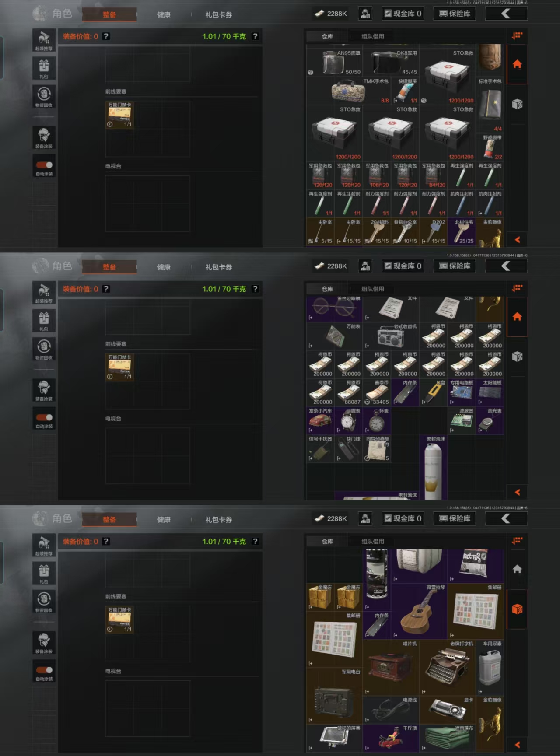Screen dimensions: 560x756
Task: Select the 显卡 graphics card item
Action: (447, 710)
